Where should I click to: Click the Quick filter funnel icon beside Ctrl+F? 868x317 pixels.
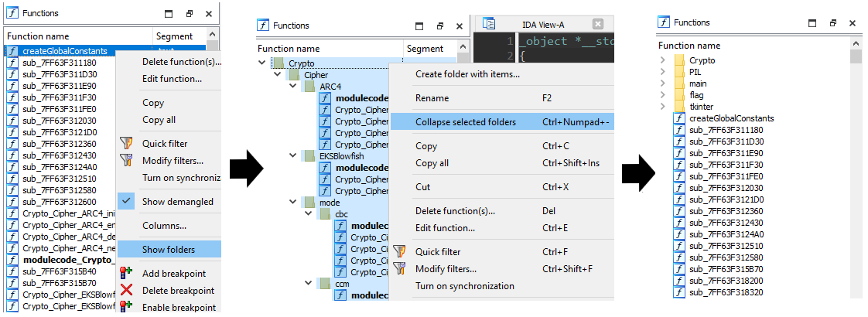[x=400, y=252]
